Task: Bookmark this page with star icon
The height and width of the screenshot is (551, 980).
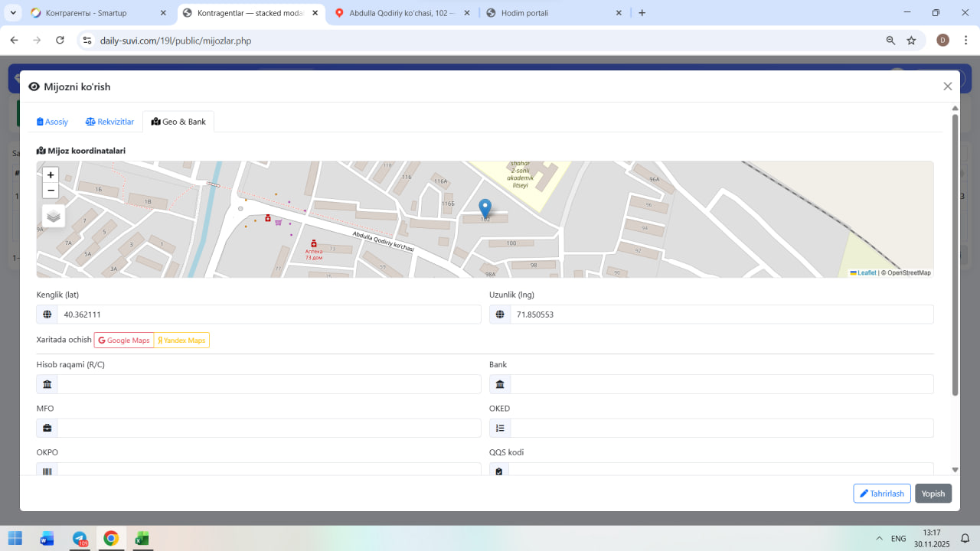Action: click(x=911, y=41)
